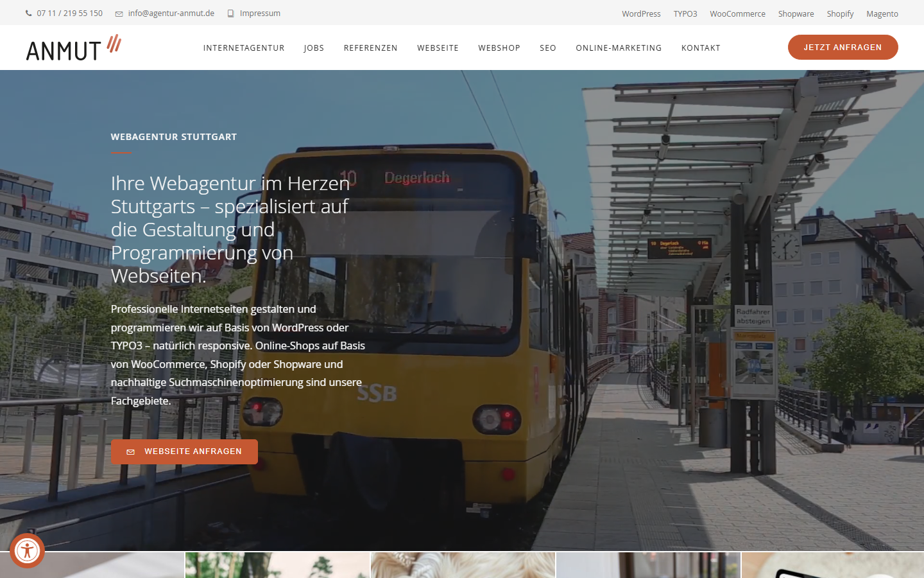Open the WooCommerce top link
The height and width of the screenshot is (578, 924).
(x=737, y=14)
